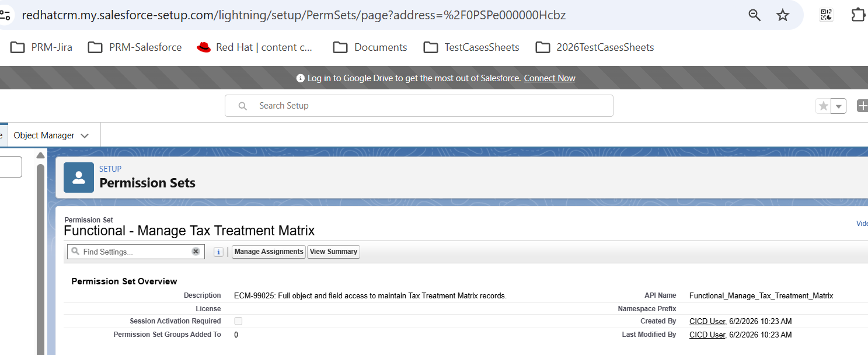Bookmark this page with the star icon
This screenshot has width=868, height=355.
[x=783, y=15]
